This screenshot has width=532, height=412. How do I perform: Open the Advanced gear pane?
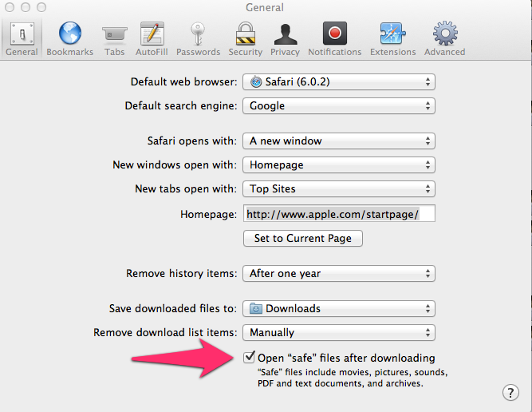(445, 38)
